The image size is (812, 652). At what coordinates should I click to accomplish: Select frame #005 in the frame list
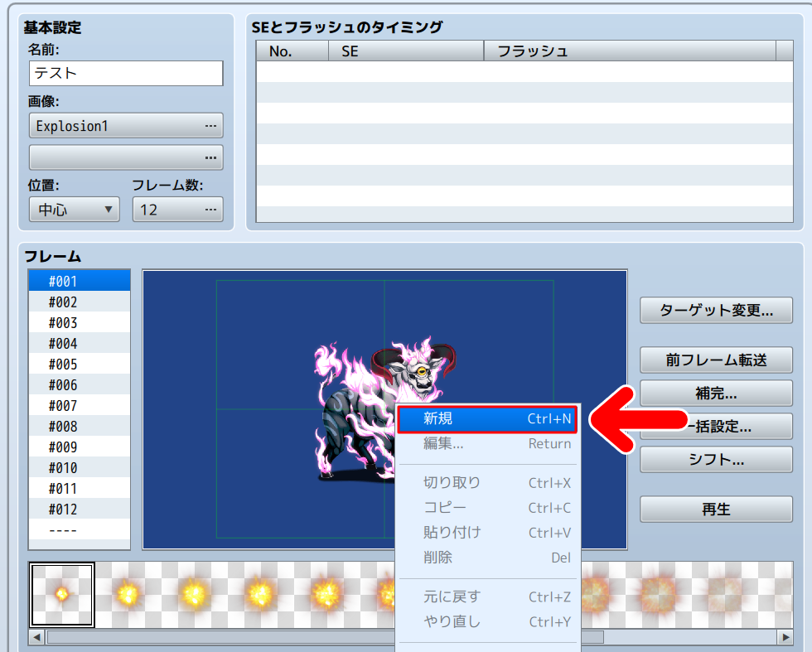[80, 364]
